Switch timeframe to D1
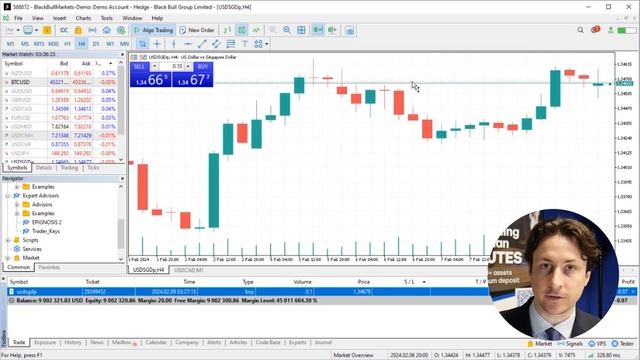 (96, 44)
